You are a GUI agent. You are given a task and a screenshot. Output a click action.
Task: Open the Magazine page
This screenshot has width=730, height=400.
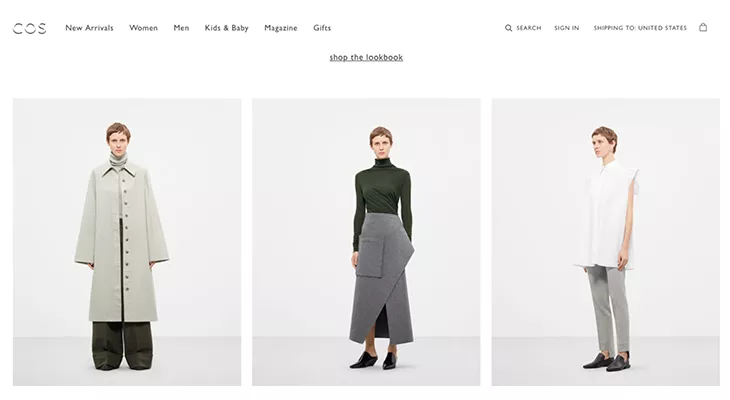click(281, 28)
